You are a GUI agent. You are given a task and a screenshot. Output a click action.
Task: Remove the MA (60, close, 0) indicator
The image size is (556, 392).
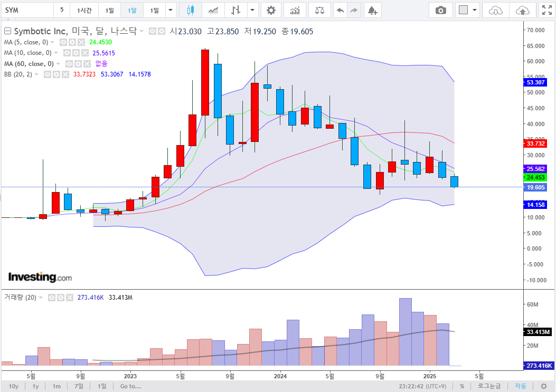[87, 64]
